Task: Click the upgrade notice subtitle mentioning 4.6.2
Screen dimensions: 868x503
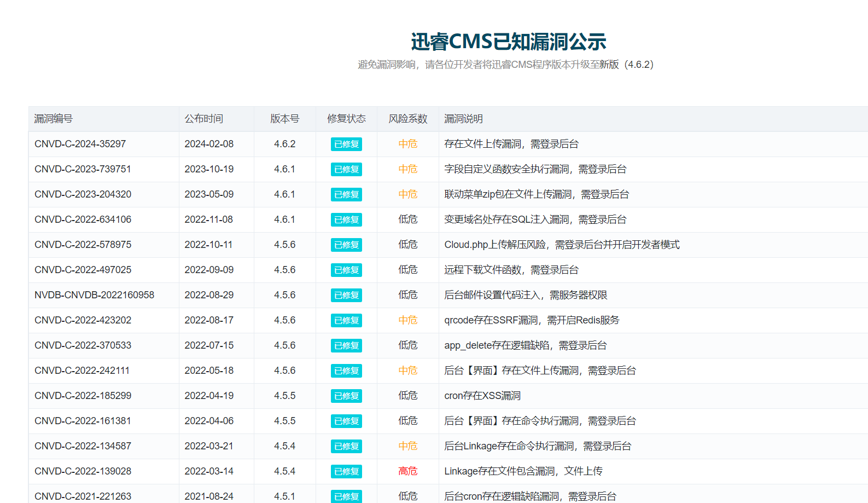Action: pos(506,65)
